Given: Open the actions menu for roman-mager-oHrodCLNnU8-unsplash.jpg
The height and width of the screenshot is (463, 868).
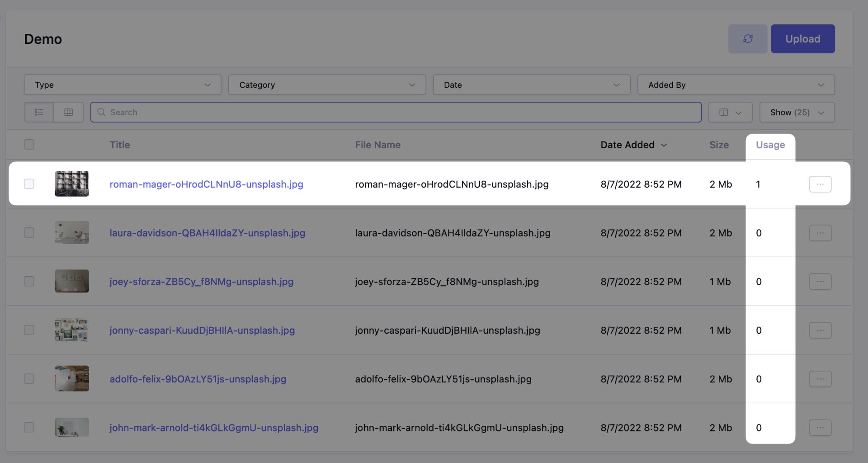Looking at the screenshot, I should 820,184.
